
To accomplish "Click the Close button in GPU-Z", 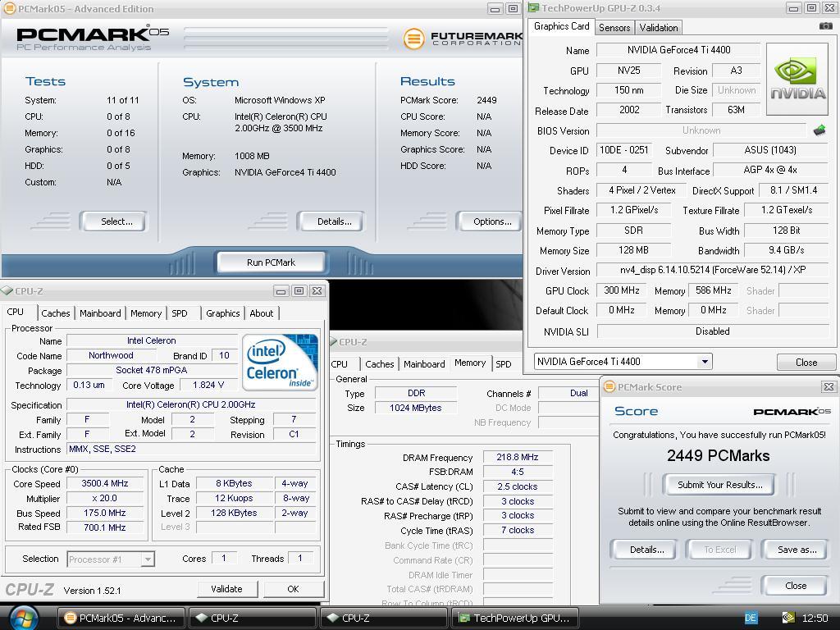I will click(806, 363).
